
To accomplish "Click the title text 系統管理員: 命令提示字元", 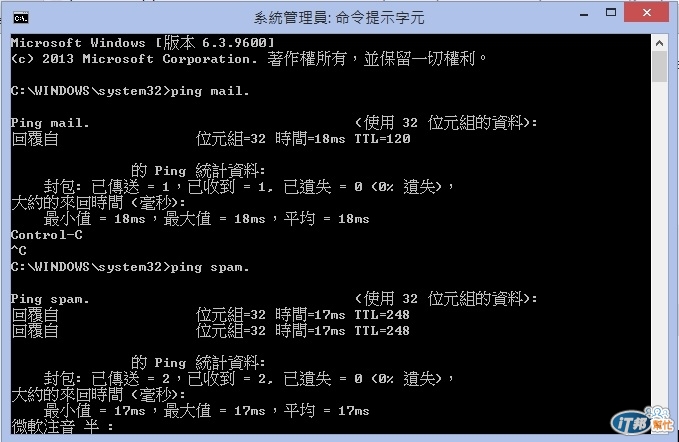I will [x=339, y=18].
